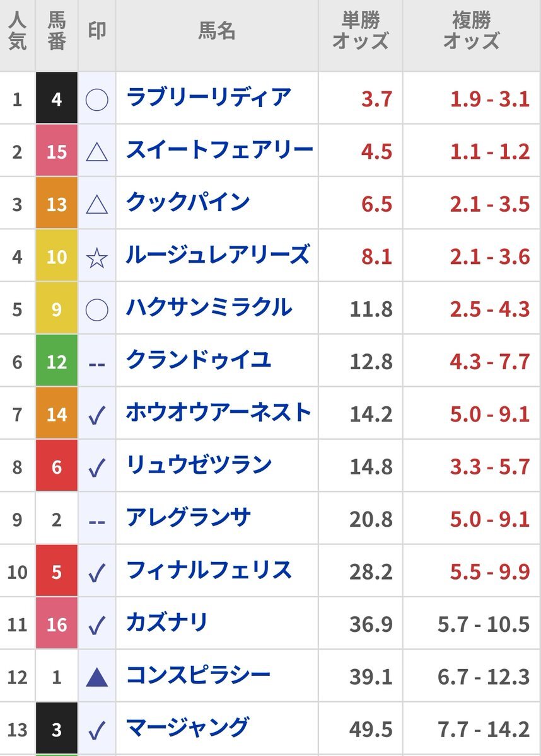The height and width of the screenshot is (756, 541).
Task: Open mark selector dashes for クランドゥイユ
Action: pyautogui.click(x=96, y=362)
